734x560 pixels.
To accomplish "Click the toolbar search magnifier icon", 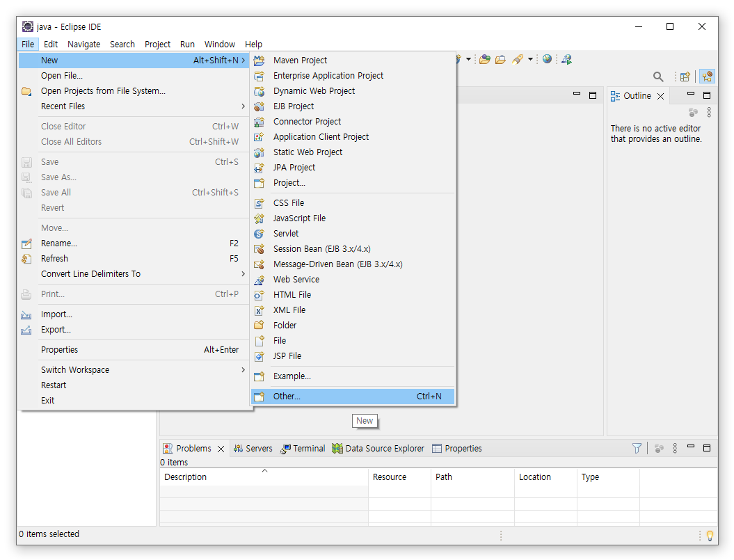I will click(x=658, y=77).
